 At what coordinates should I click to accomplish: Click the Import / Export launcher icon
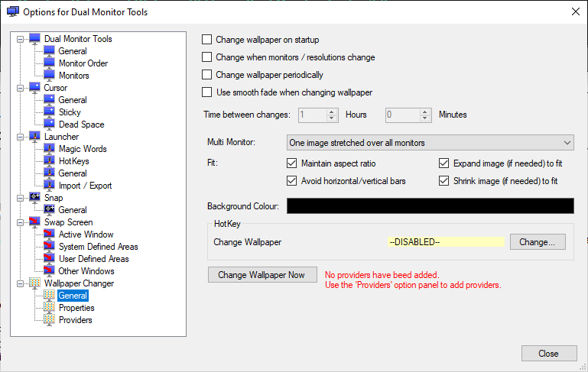click(49, 185)
